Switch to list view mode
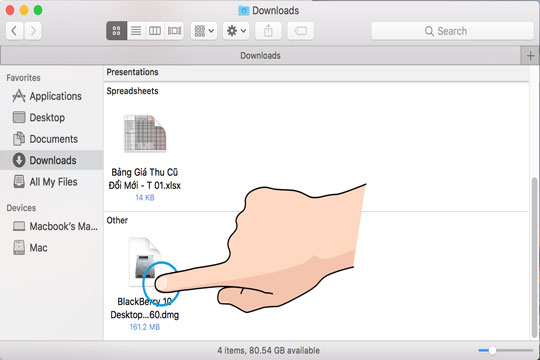540x360 pixels. pyautogui.click(x=136, y=31)
